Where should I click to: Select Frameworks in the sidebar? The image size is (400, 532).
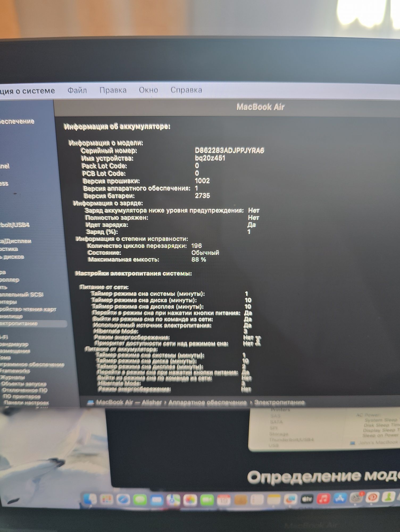click(x=15, y=371)
